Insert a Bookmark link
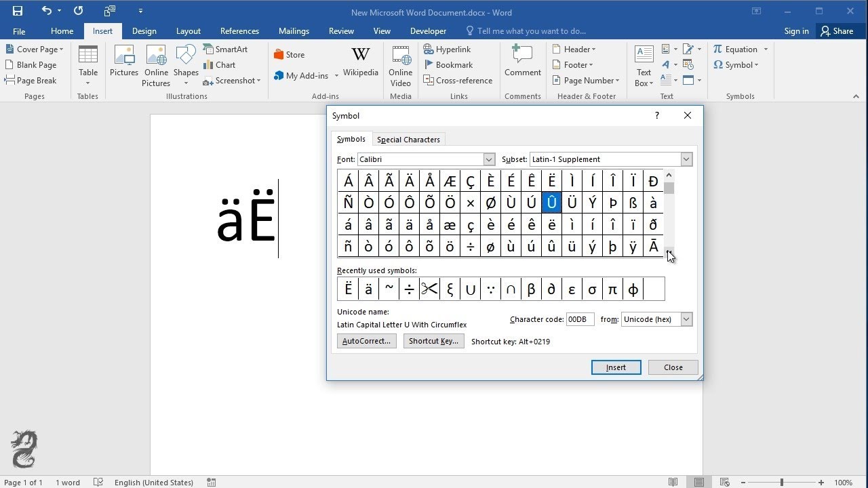This screenshot has width=868, height=488. coord(448,65)
